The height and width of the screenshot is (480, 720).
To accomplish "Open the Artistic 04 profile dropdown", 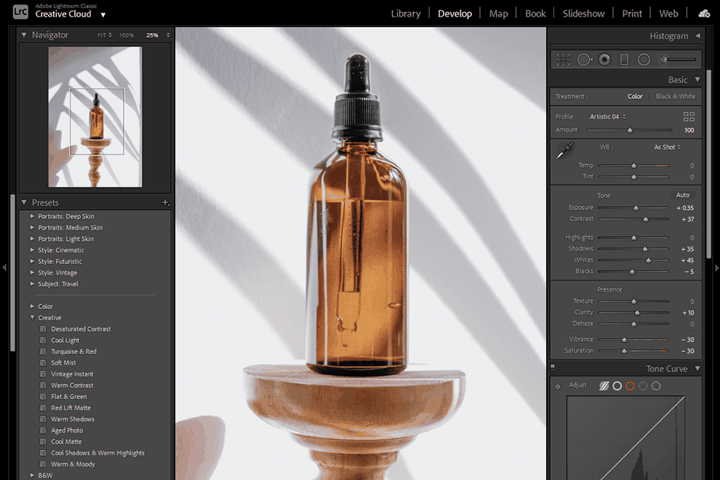I will (x=609, y=116).
